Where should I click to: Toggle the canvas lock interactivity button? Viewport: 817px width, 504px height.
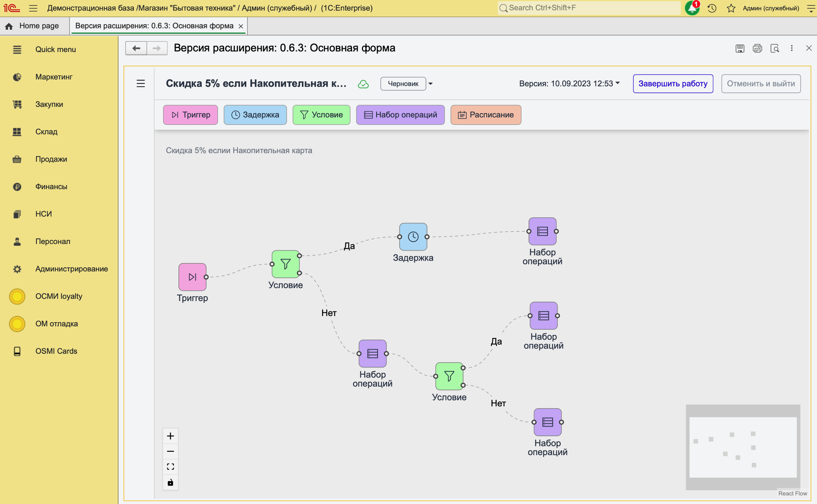pyautogui.click(x=170, y=482)
